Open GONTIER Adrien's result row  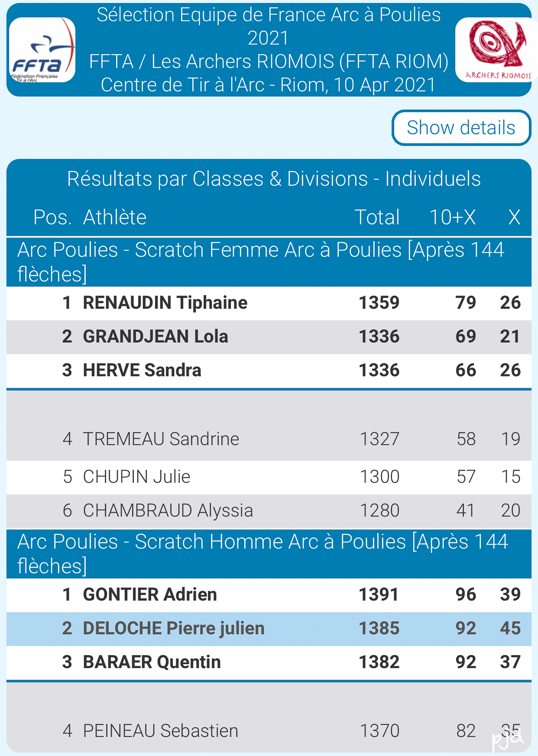coord(269,595)
